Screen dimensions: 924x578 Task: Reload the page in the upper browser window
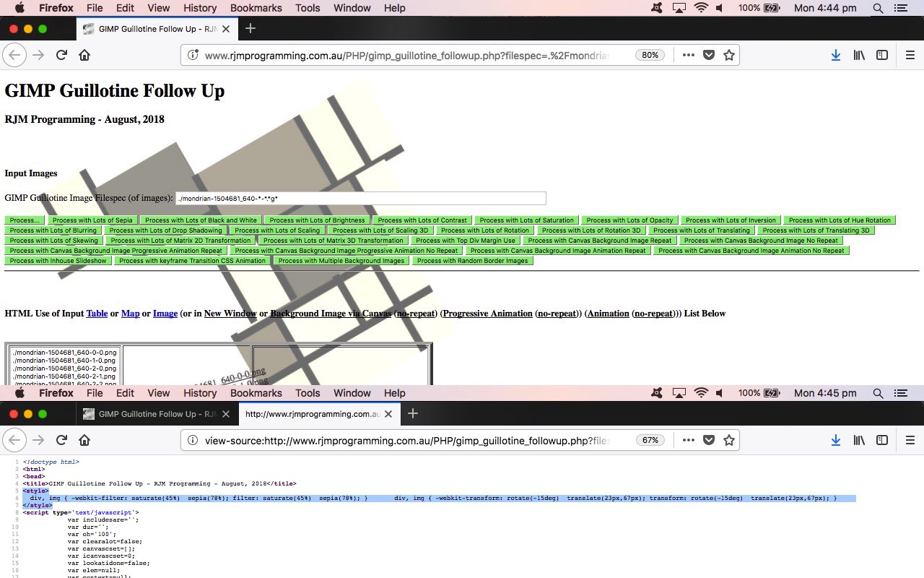tap(61, 55)
